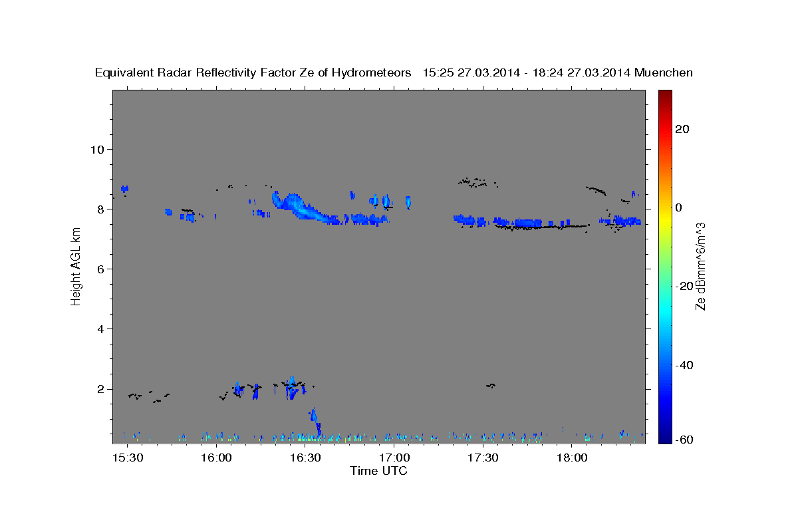The height and width of the screenshot is (532, 798).
Task: Click the '10' height tick label
Action: pyautogui.click(x=98, y=149)
